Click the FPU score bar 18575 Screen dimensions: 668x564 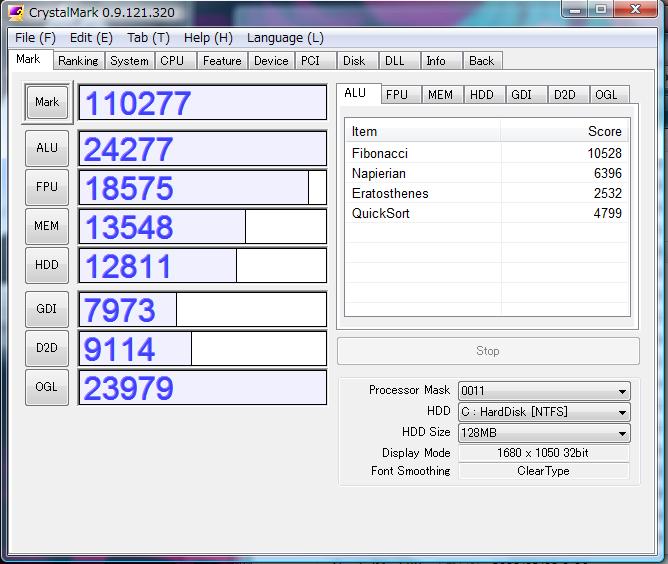(x=203, y=187)
